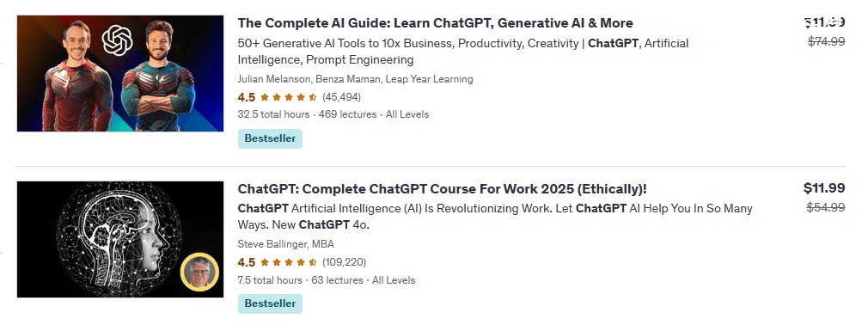Click instructor name Steve Ballinger, MBA

(x=285, y=244)
